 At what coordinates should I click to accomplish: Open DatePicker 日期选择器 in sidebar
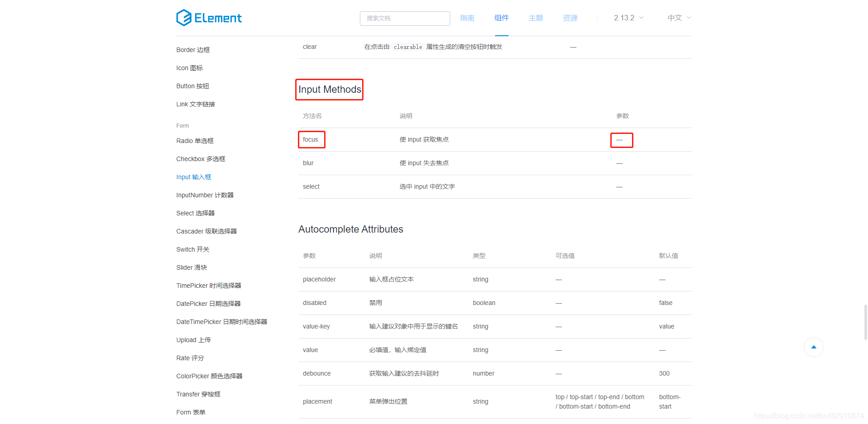tap(208, 304)
